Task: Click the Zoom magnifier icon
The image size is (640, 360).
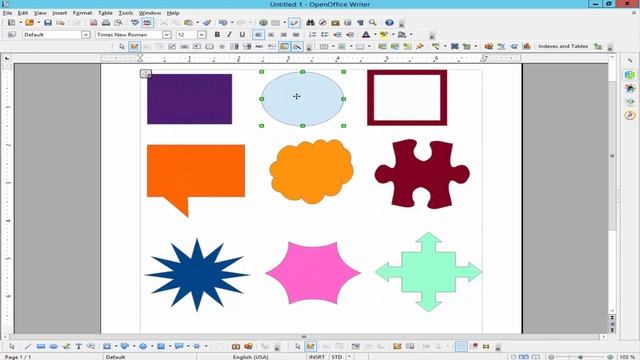Action: tap(373, 23)
